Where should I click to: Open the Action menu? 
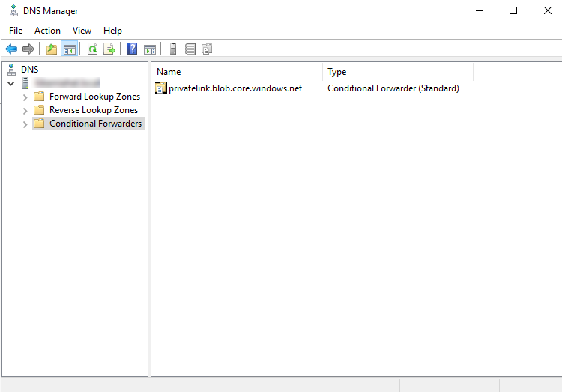click(47, 31)
